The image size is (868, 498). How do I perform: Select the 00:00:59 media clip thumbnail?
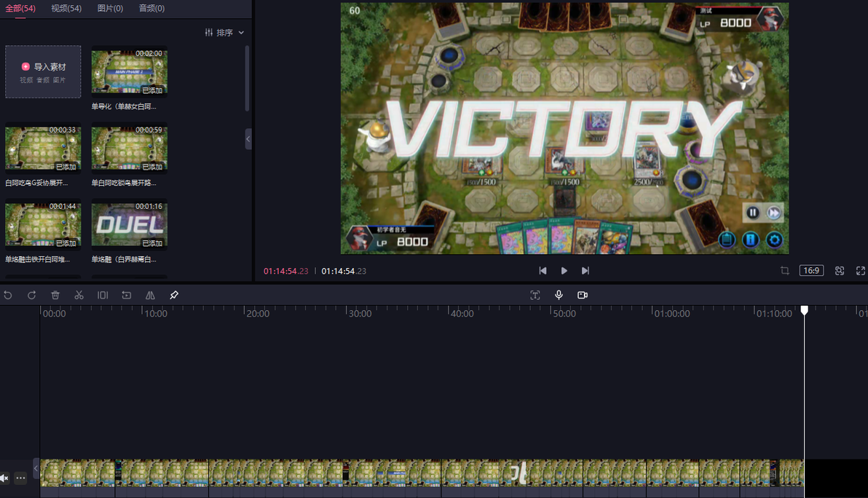[130, 149]
